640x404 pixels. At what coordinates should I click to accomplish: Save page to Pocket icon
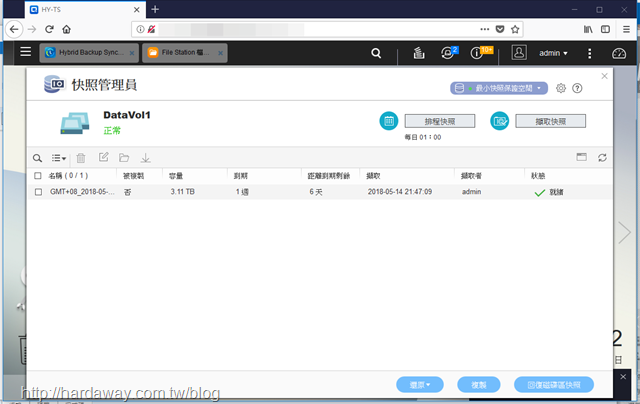point(500,29)
